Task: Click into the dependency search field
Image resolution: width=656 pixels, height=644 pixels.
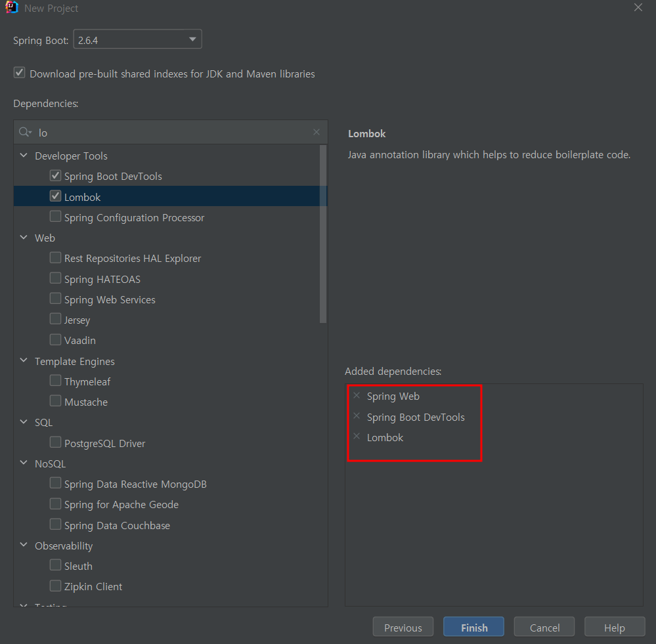Action: point(171,132)
